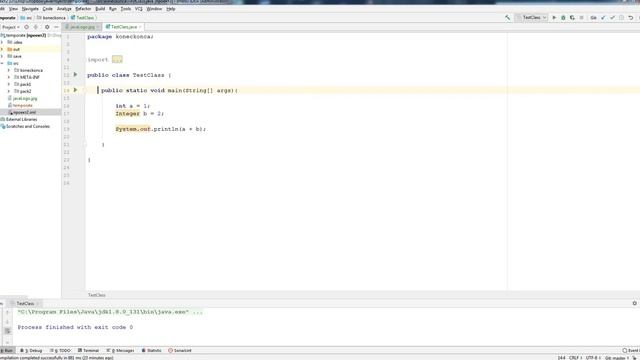Click the Git master branch widget
The width and height of the screenshot is (640, 360).
click(x=617, y=358)
